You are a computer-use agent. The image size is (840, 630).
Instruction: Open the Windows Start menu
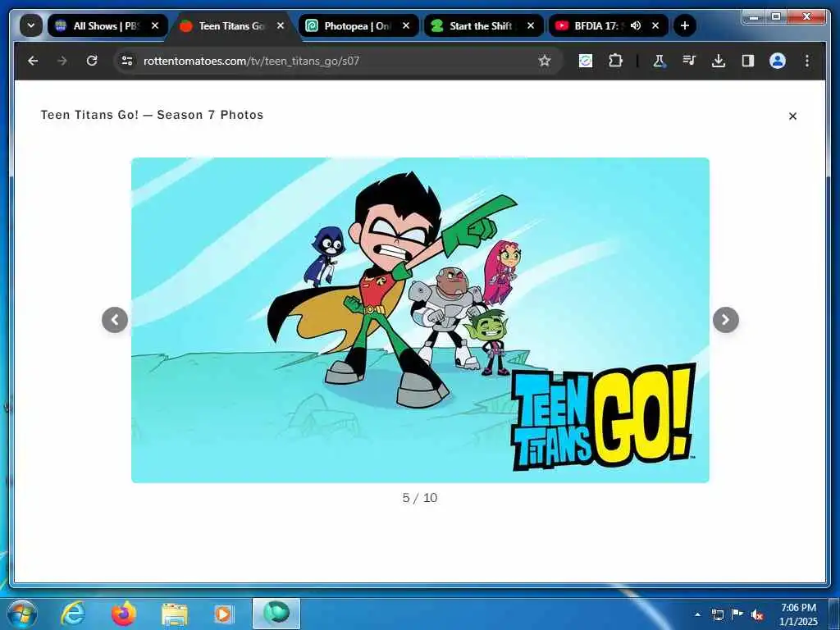click(x=21, y=614)
